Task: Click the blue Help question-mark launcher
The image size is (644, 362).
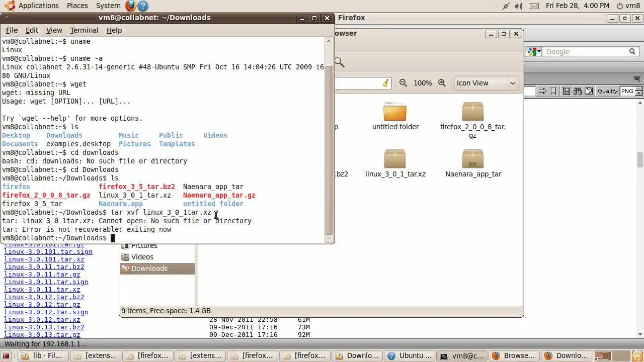Action: tap(142, 6)
